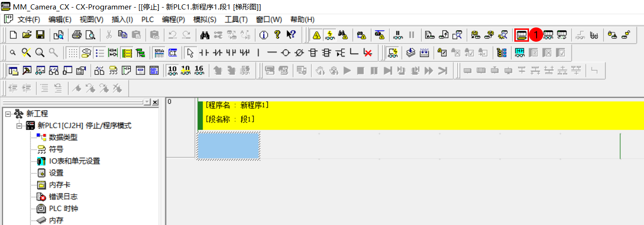Open the 工具(T) menu
Screen dimensions: 644x225
point(236,19)
